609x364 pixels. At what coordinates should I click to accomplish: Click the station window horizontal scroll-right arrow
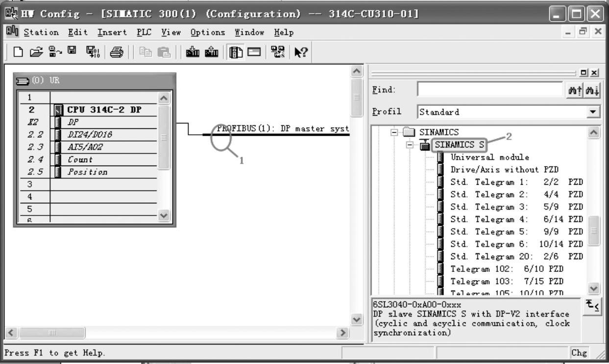click(343, 333)
